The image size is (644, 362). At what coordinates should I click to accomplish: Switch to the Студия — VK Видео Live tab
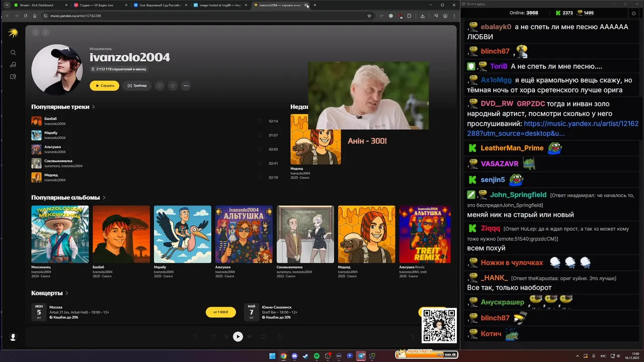[x=101, y=5]
